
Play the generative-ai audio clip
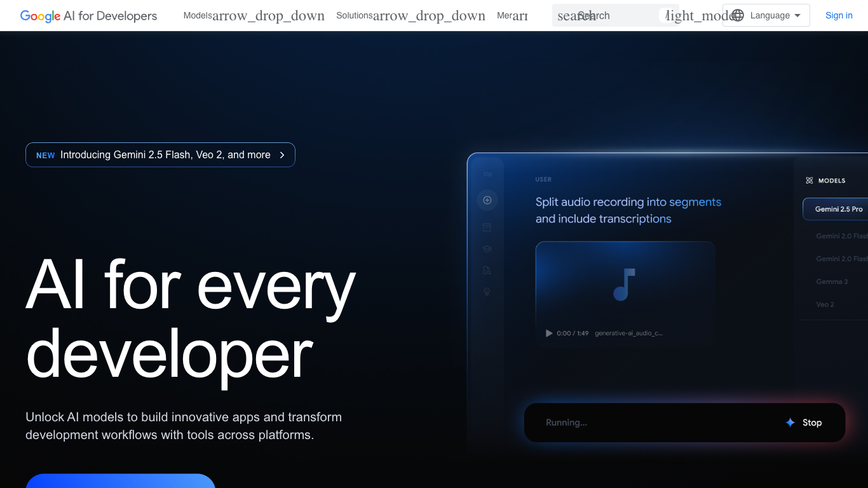click(x=549, y=333)
